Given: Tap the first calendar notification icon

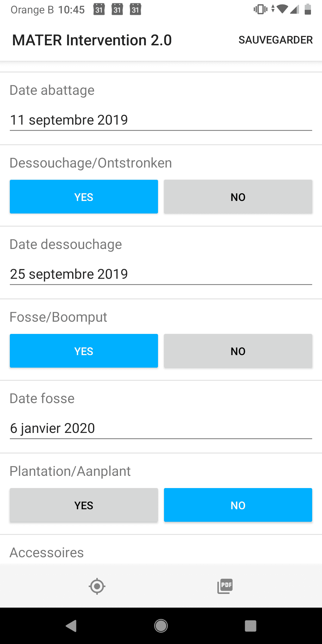Looking at the screenshot, I should [x=99, y=10].
